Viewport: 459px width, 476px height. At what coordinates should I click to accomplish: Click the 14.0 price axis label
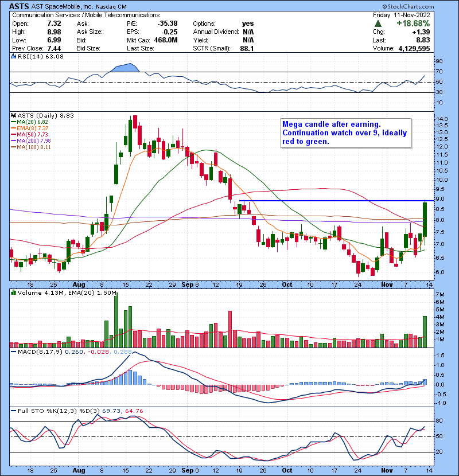tap(442, 119)
